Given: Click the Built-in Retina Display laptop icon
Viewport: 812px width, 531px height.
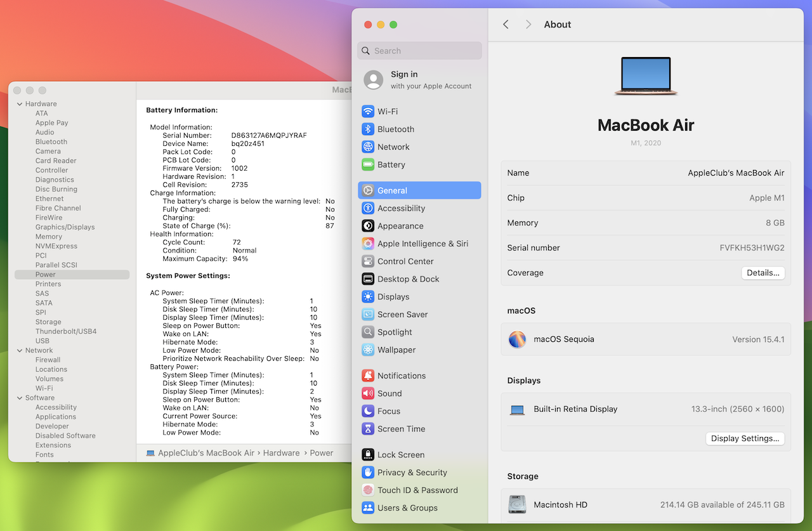Looking at the screenshot, I should [517, 410].
